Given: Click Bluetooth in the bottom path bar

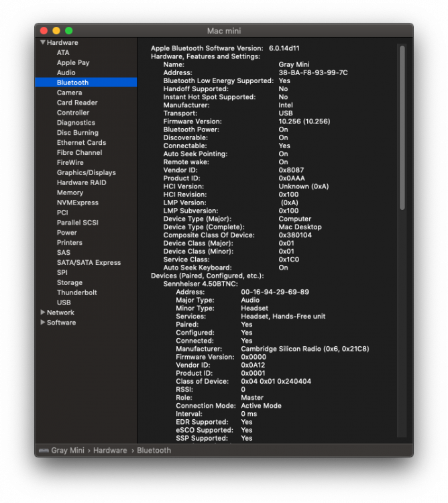Looking at the screenshot, I should [x=154, y=451].
